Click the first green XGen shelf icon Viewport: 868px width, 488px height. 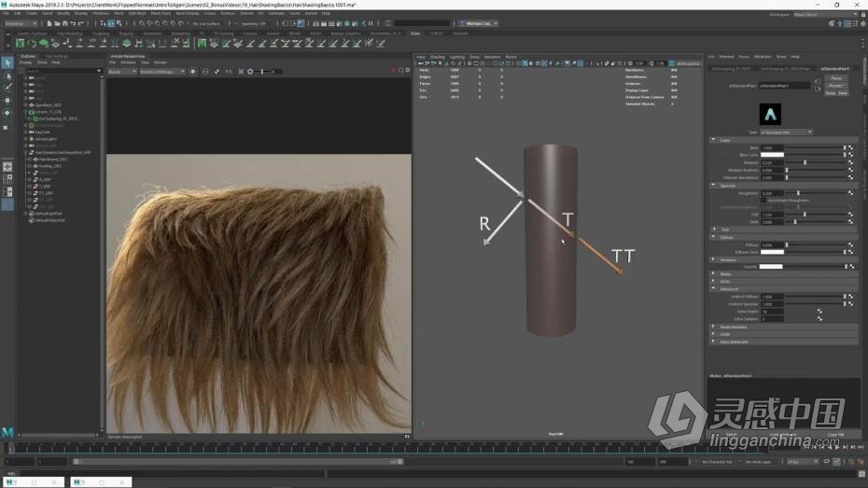pyautogui.click(x=20, y=43)
